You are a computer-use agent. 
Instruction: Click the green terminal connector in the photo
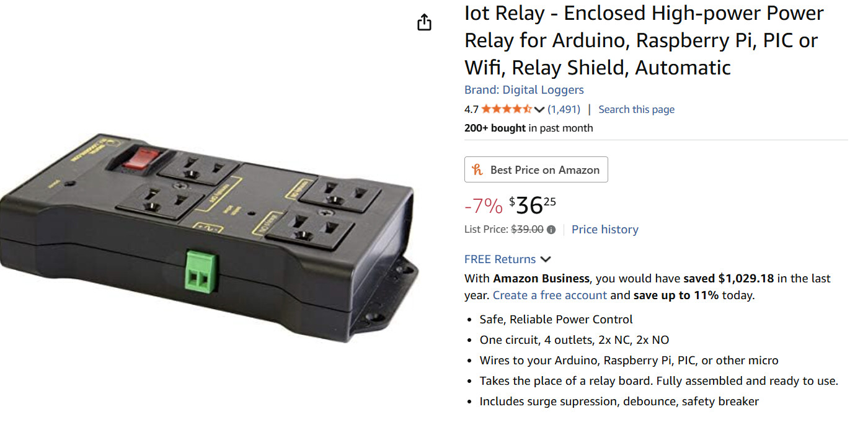click(x=199, y=271)
